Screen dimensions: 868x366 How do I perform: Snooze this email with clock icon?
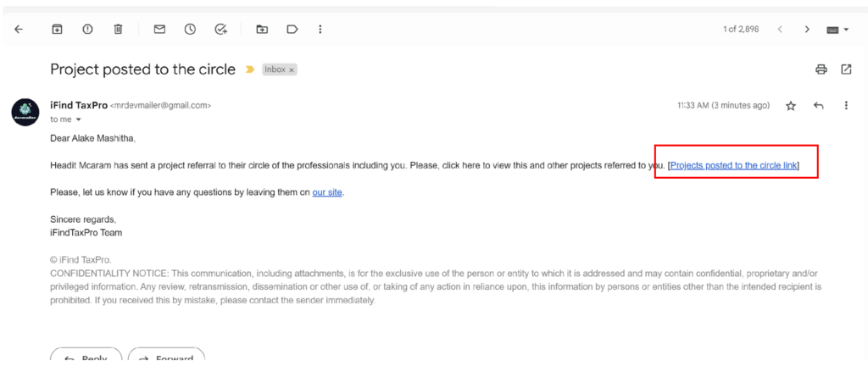(x=190, y=29)
